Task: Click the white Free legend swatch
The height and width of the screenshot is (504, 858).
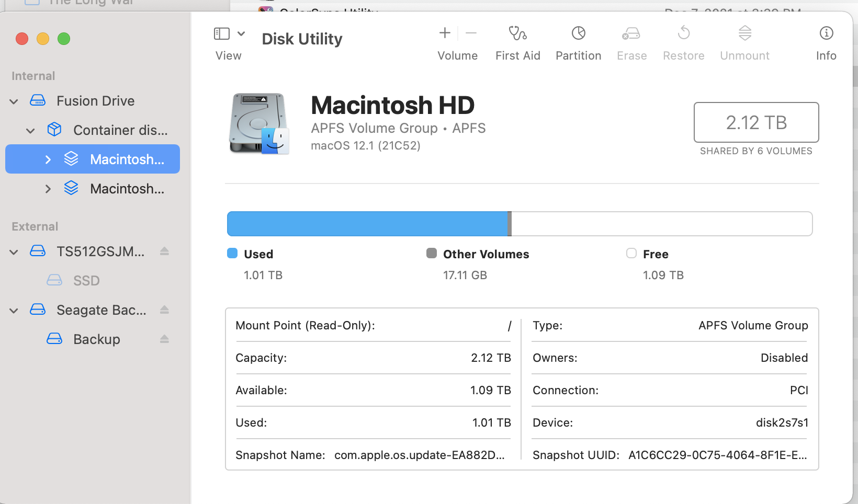Action: [631, 254]
